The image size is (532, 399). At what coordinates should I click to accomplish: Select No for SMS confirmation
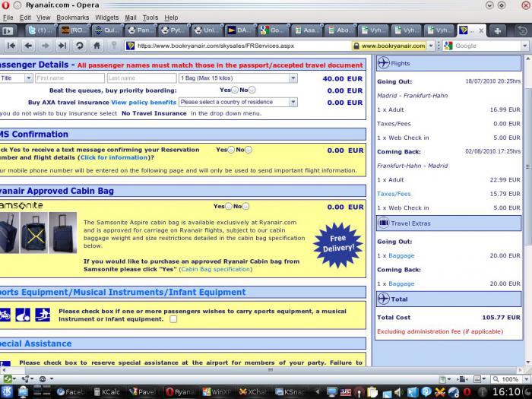[249, 150]
